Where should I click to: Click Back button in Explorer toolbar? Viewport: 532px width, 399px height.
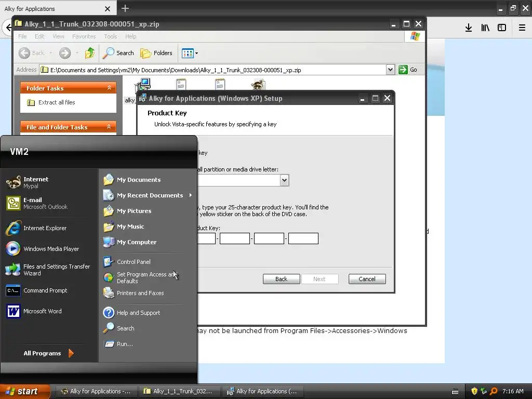tap(32, 53)
